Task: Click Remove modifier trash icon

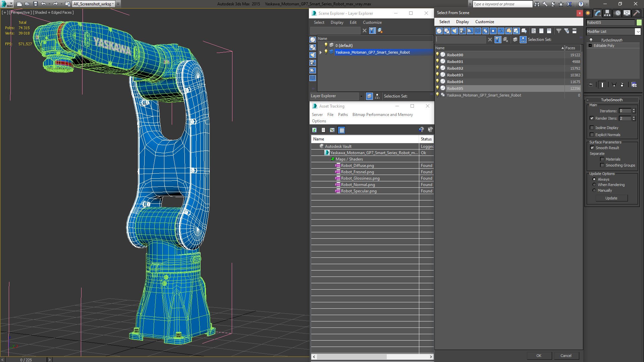Action: 622,85
